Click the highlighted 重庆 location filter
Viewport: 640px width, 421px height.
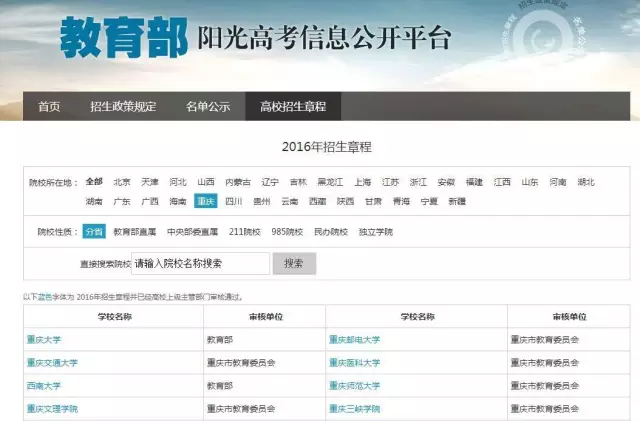206,201
